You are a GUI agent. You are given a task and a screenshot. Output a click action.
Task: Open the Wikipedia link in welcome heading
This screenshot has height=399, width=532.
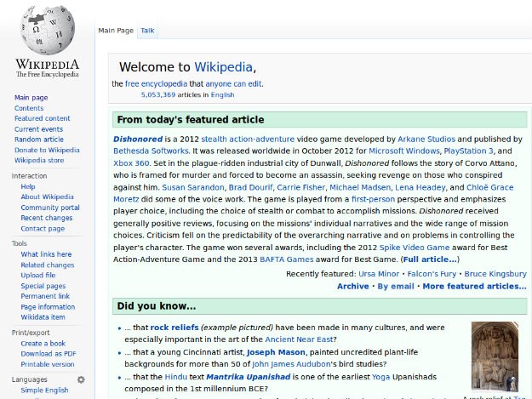(223, 67)
